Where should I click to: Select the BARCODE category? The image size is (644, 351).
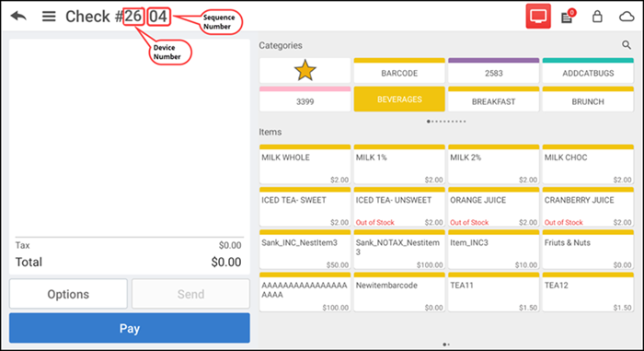pyautogui.click(x=399, y=70)
